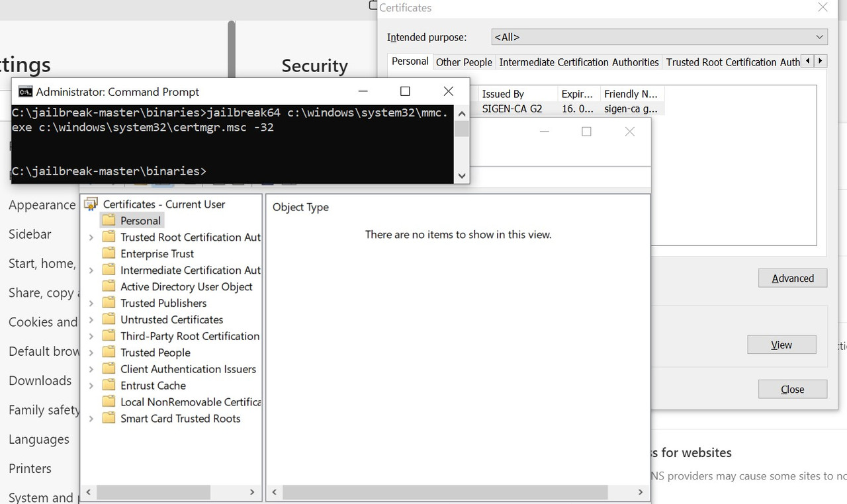Open Intermediate Certification Authorities tab
847x504 pixels.
pos(579,62)
